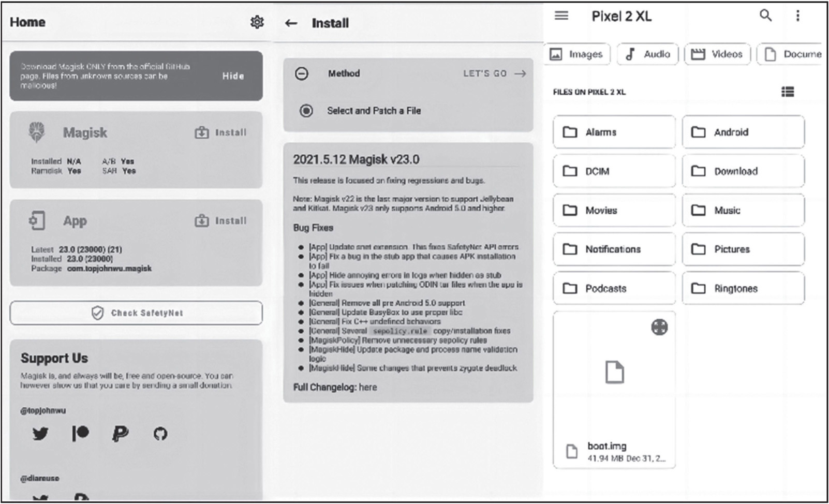Click the App card phone icon

coord(37,220)
